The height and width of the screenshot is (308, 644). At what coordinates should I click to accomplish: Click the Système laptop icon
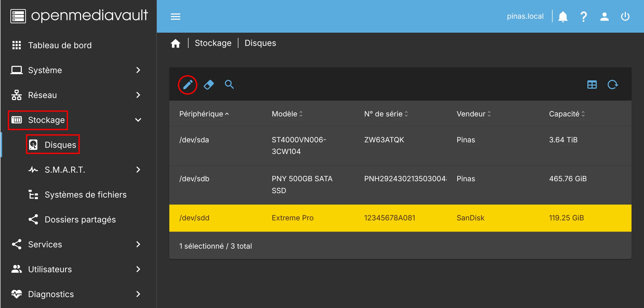click(x=17, y=70)
